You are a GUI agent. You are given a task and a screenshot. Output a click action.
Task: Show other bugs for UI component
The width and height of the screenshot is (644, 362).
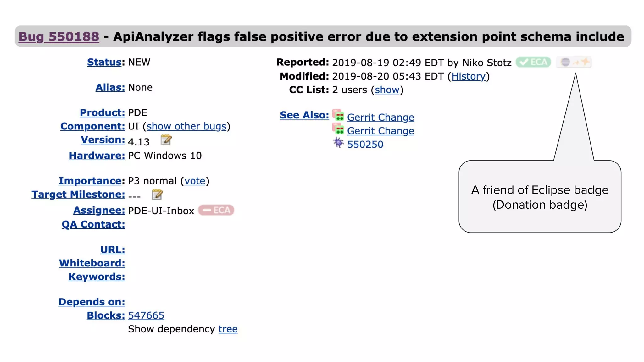click(x=186, y=126)
